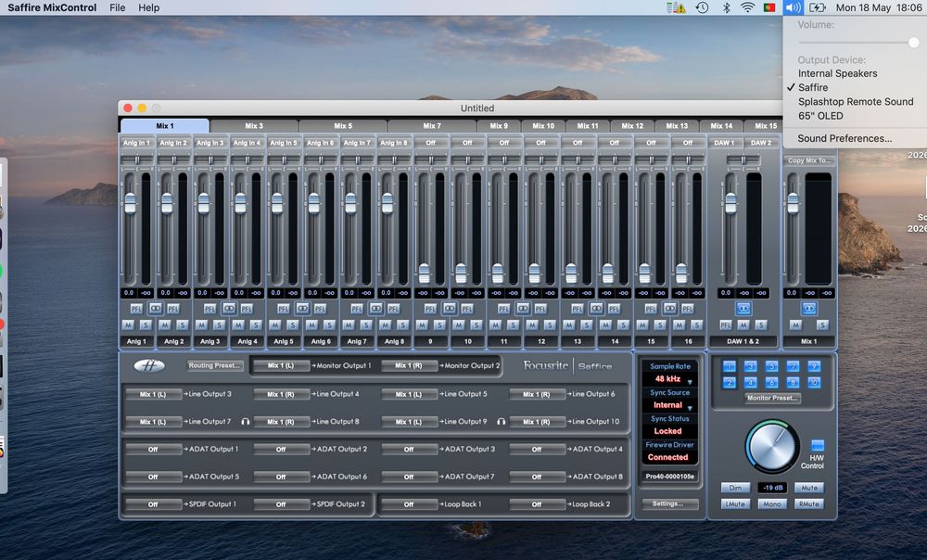Open the Sync Source Internal dropdown
This screenshot has width=927, height=560.
[x=670, y=405]
